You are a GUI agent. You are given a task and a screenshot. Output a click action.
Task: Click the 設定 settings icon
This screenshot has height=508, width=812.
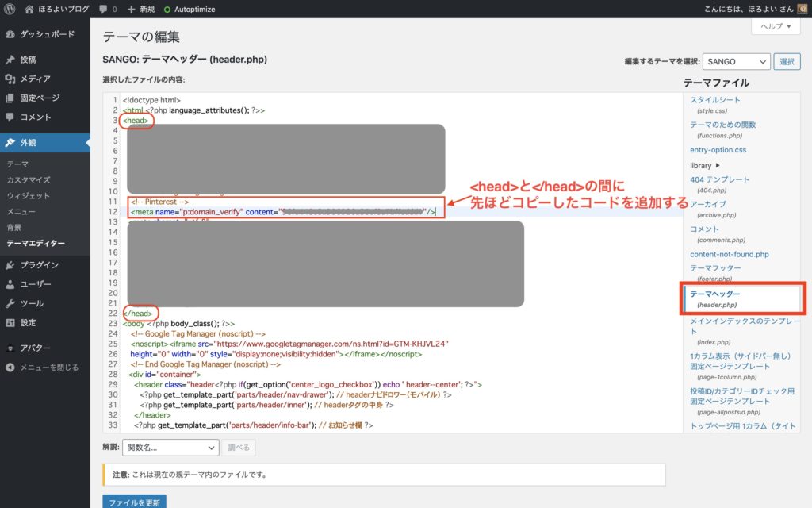[x=10, y=322]
